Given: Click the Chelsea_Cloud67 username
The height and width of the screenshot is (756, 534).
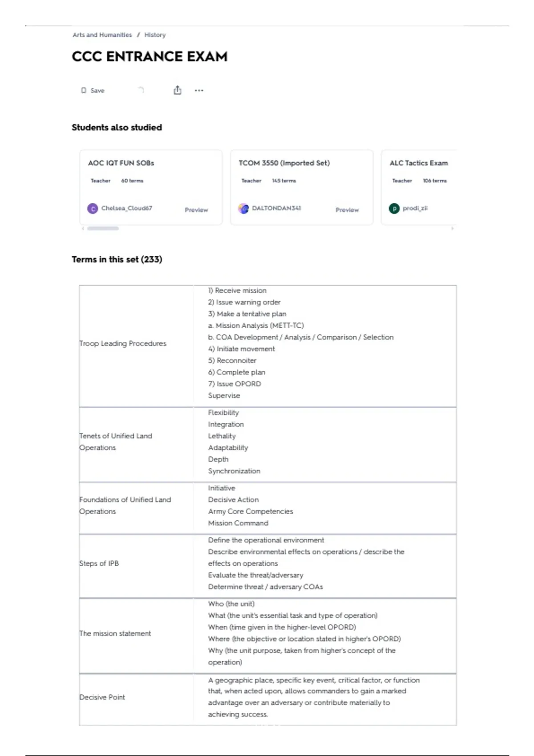Looking at the screenshot, I should click(127, 208).
